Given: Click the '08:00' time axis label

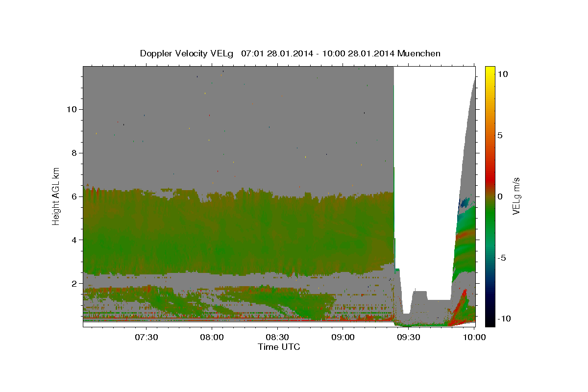Looking at the screenshot, I should click(212, 338).
